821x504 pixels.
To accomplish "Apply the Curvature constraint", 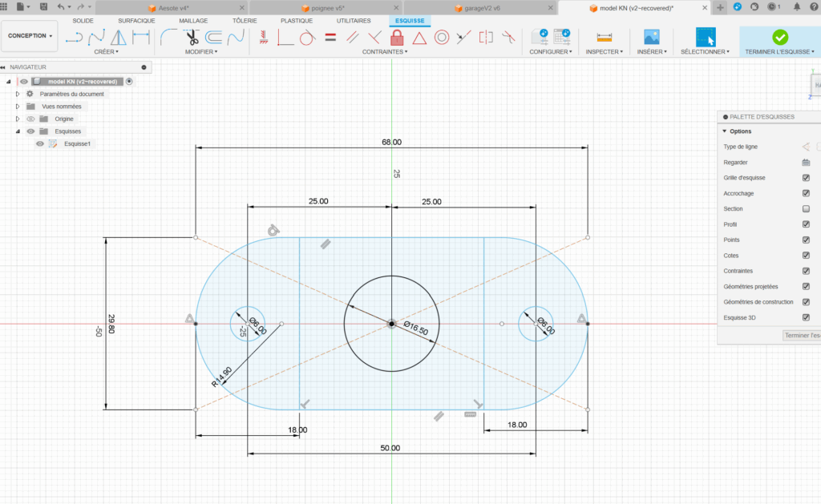I will coord(508,38).
